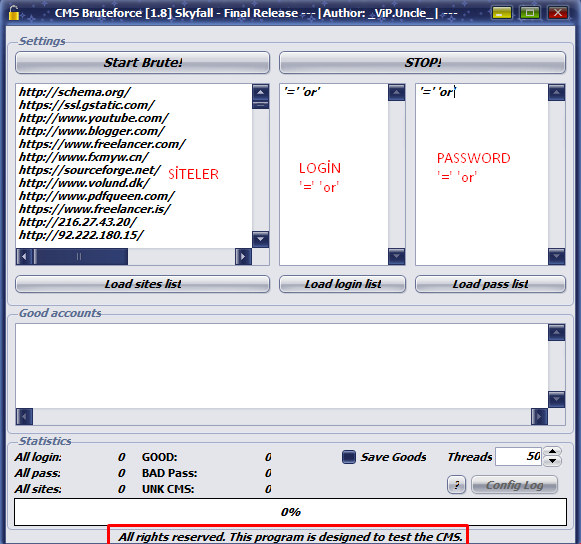
Task: Click the padlock icon in title bar
Action: (14, 13)
